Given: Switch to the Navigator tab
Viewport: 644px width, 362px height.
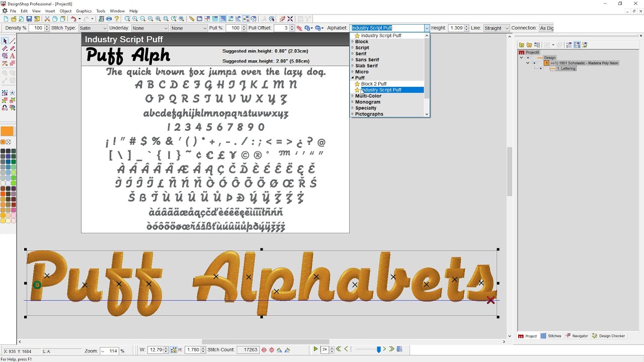Looking at the screenshot, I should (x=577, y=336).
